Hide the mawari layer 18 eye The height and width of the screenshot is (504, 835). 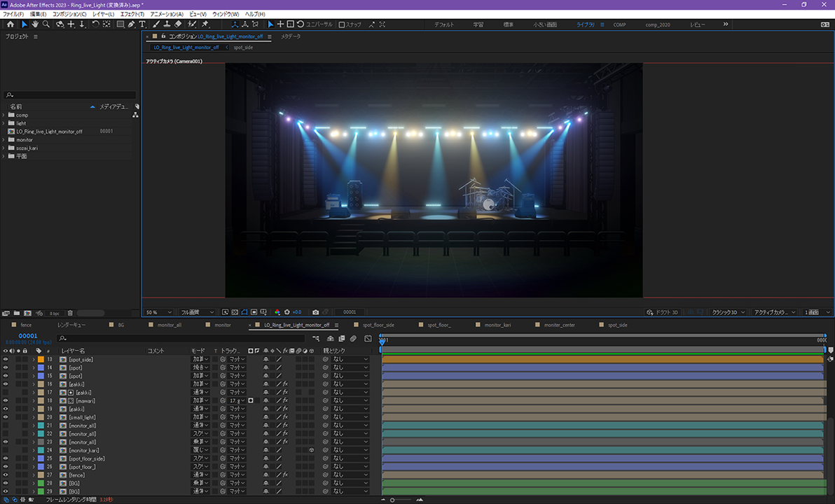(6, 401)
